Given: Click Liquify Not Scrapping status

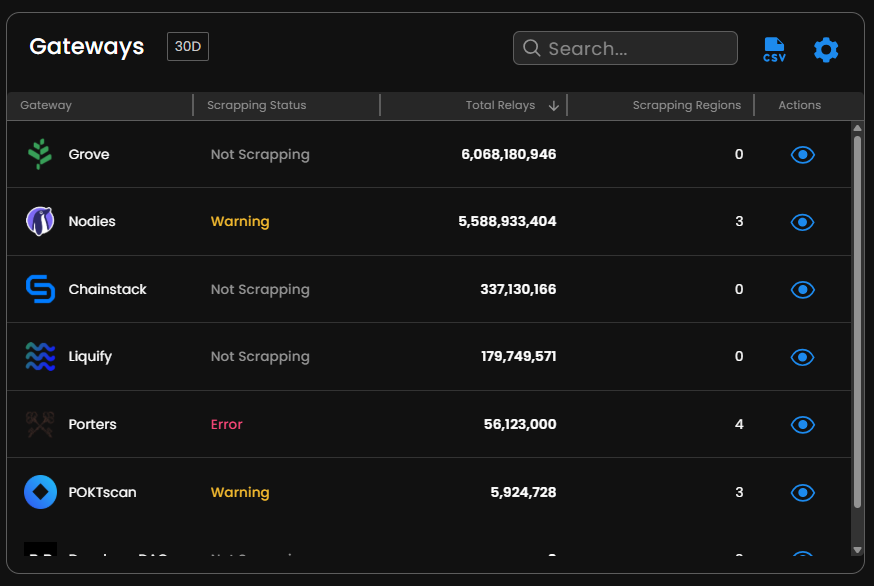Looking at the screenshot, I should 260,356.
